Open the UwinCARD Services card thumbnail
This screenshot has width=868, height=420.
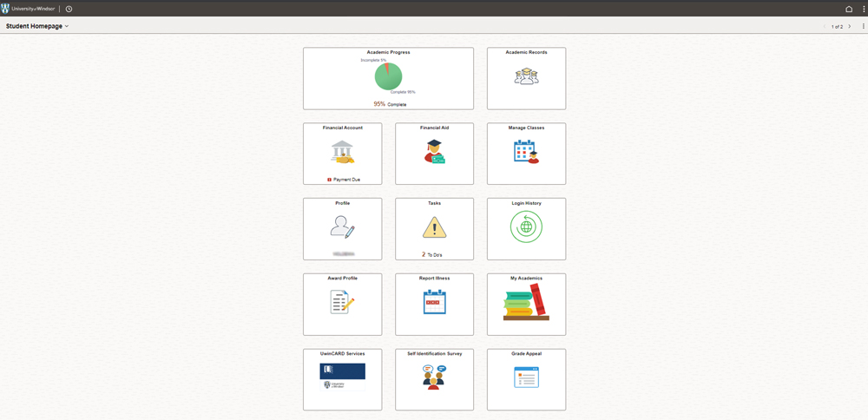point(342,377)
